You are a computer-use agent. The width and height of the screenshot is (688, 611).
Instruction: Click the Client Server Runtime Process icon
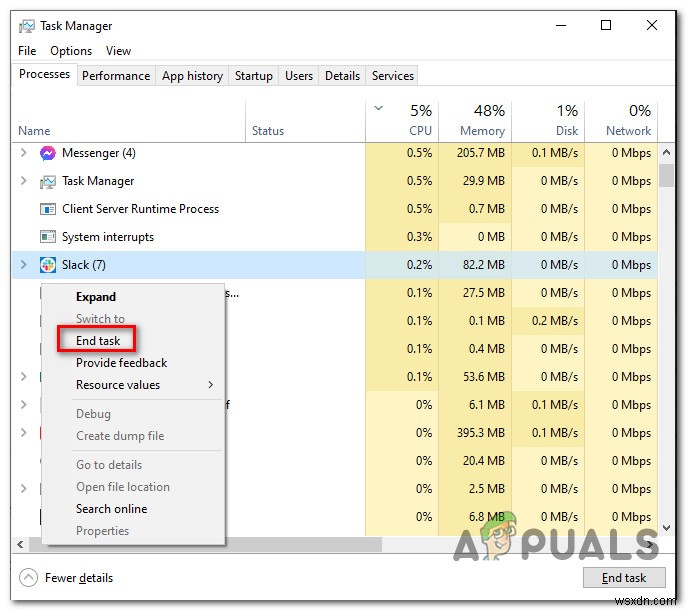click(x=48, y=209)
